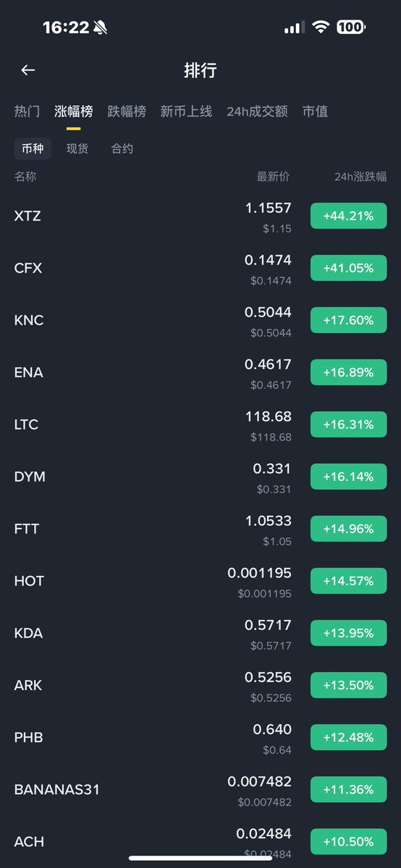This screenshot has height=868, width=401.
Task: Sort by 名称 column header
Action: click(x=25, y=176)
